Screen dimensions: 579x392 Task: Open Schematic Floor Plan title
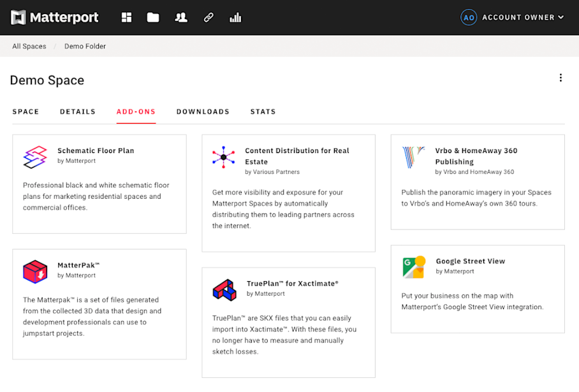96,150
